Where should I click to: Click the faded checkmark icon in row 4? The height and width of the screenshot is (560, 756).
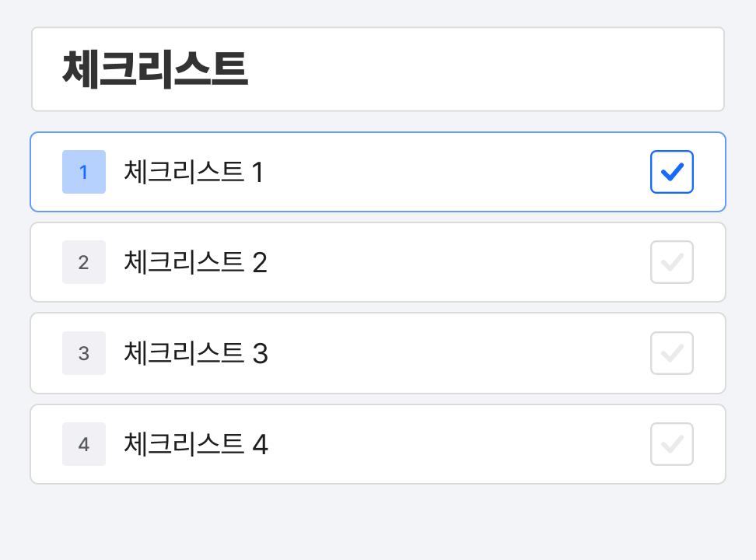[671, 444]
